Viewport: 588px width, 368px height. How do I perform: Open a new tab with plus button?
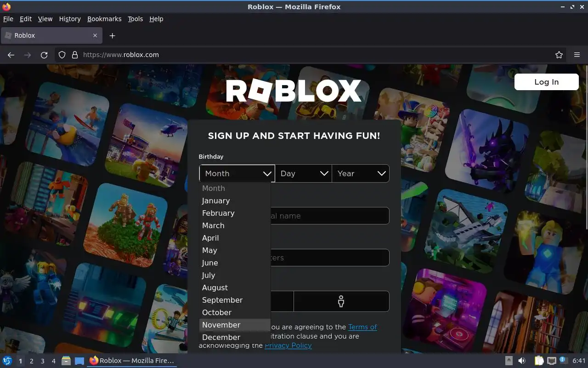click(x=112, y=35)
